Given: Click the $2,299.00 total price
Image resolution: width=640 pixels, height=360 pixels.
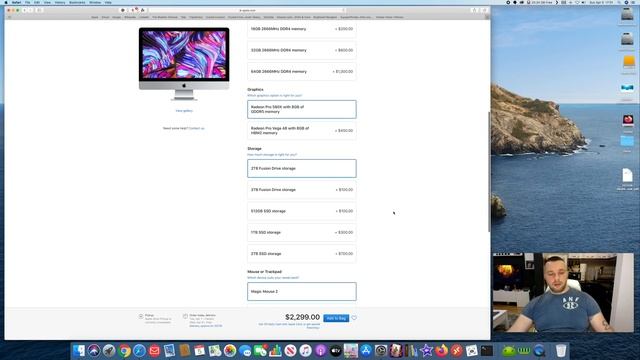Looking at the screenshot, I should click(302, 317).
